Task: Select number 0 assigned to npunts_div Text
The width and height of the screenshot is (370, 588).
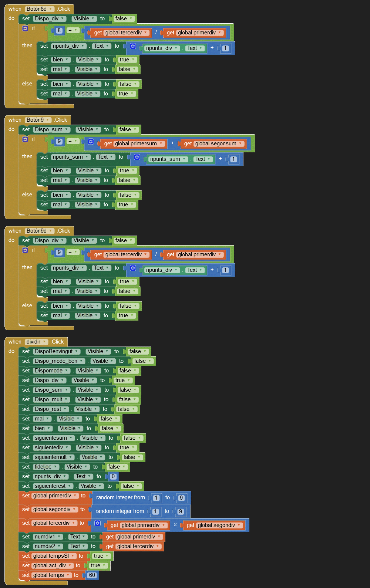Action: point(113,476)
